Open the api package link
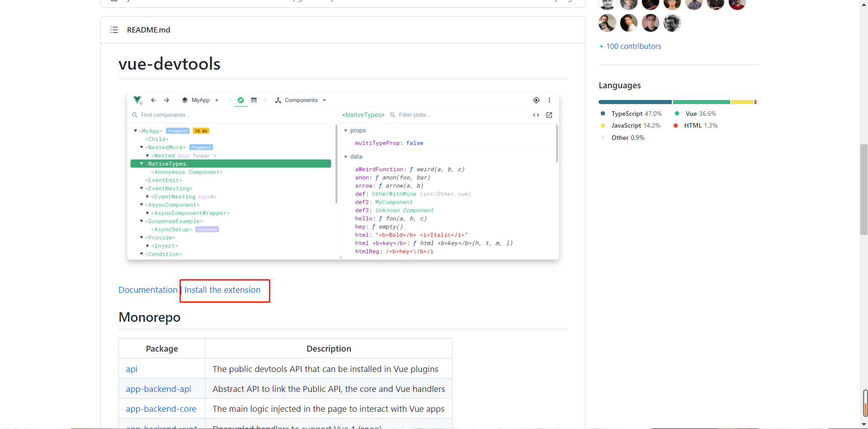This screenshot has width=868, height=429. 132,369
